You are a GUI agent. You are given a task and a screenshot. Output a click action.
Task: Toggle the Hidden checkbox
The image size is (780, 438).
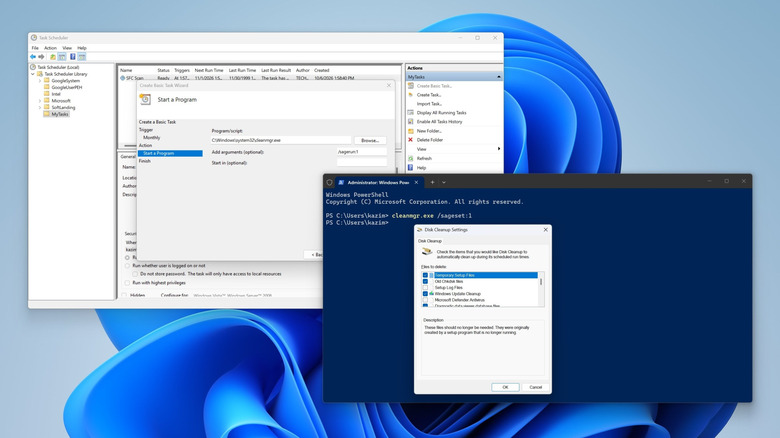[124, 295]
